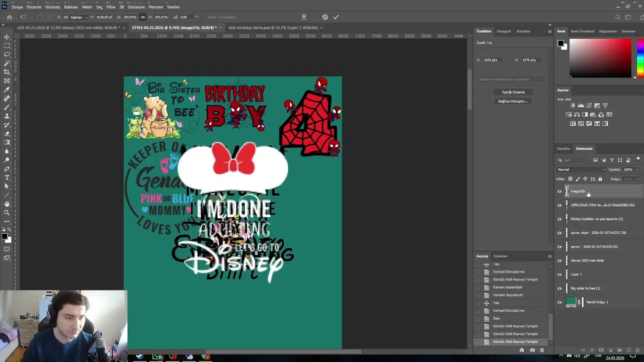Click the Home icon in options bar
This screenshot has height=362, width=644.
tap(9, 17)
